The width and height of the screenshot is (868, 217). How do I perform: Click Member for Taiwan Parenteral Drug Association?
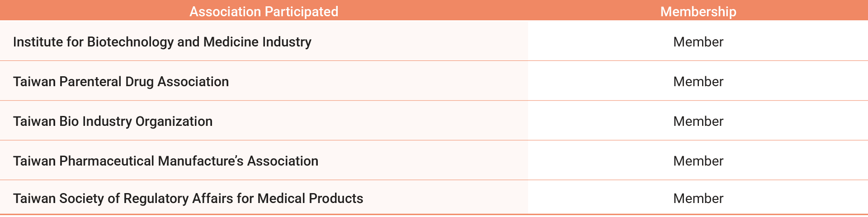pos(698,82)
